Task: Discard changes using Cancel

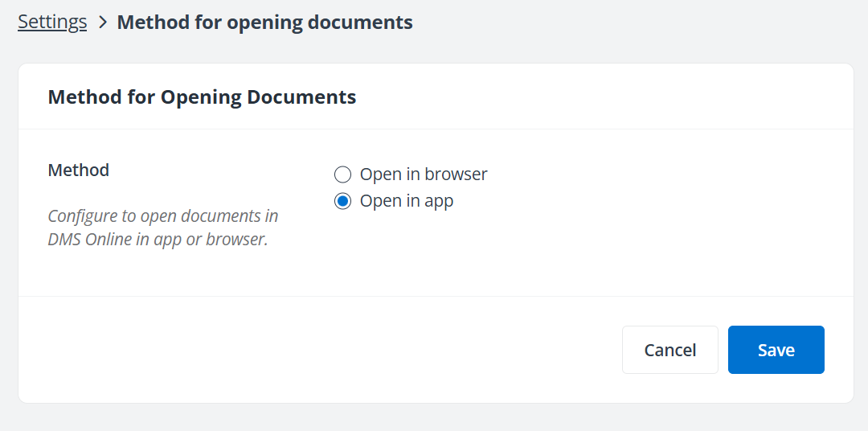Action: tap(669, 350)
